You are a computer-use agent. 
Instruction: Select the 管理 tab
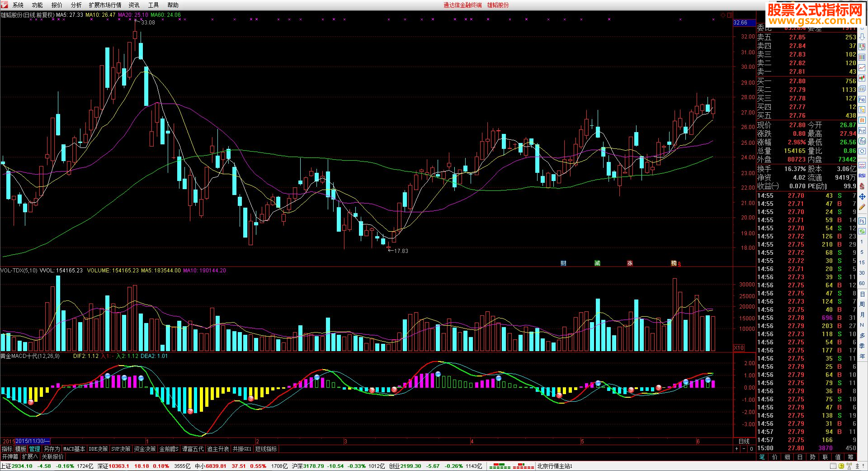(x=35, y=449)
